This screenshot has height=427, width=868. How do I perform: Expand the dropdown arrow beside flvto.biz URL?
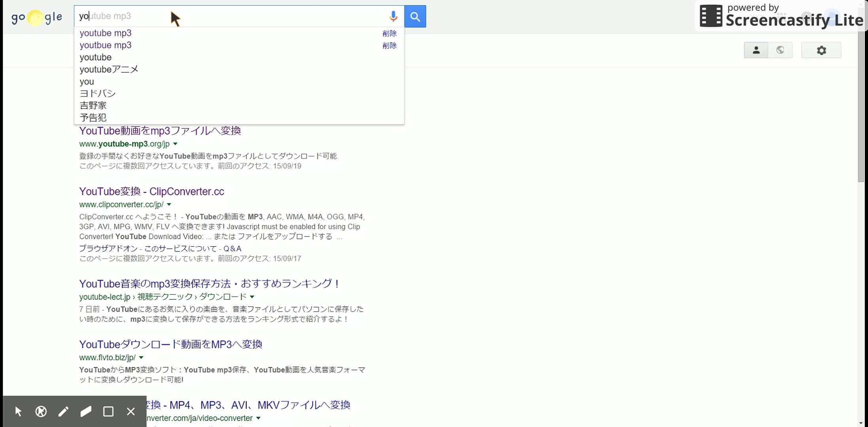[141, 357]
